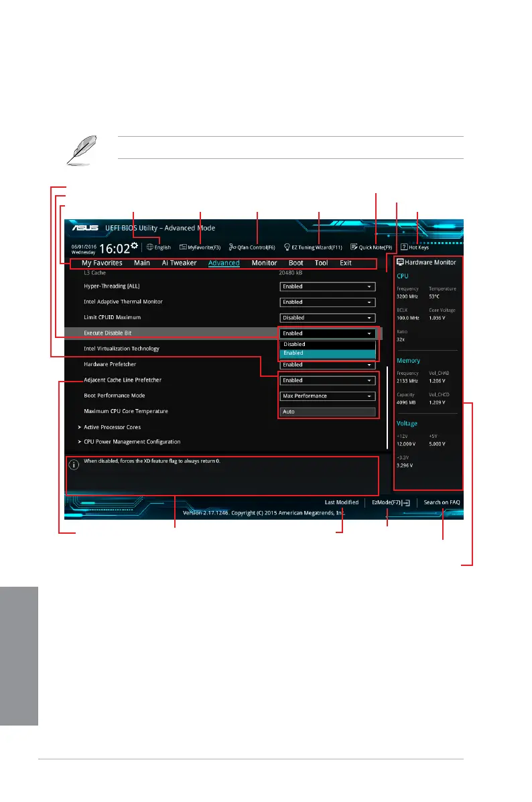The image size is (532, 802).
Task: Open the Limit CPUID Maximum dropdown
Action: coord(328,318)
